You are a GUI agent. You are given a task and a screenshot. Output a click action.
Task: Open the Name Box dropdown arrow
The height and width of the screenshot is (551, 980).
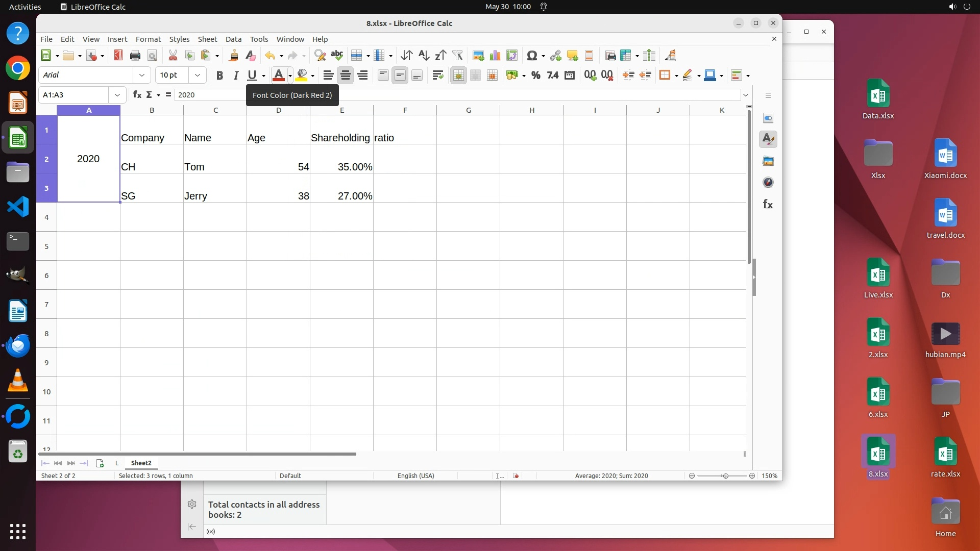[x=117, y=95]
